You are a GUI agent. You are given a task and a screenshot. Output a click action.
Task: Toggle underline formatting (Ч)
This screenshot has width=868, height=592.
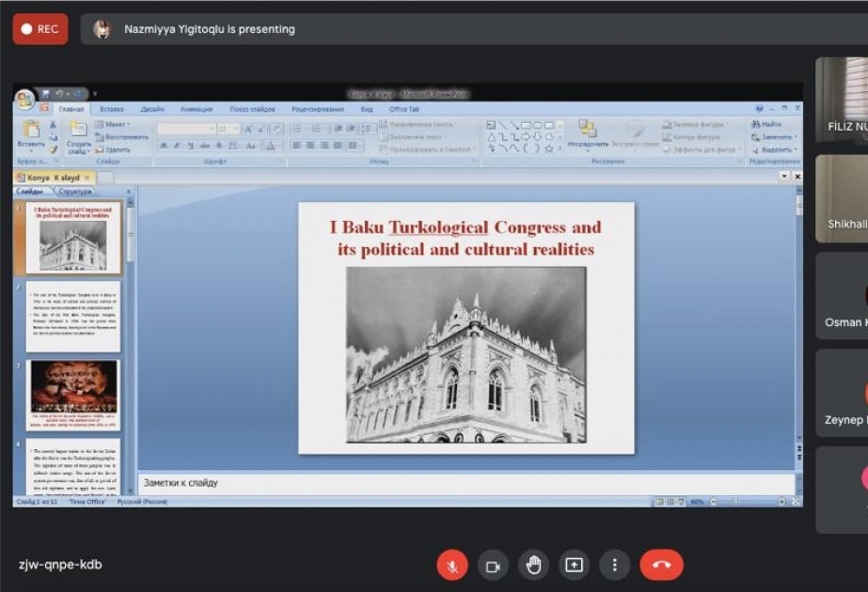(191, 146)
